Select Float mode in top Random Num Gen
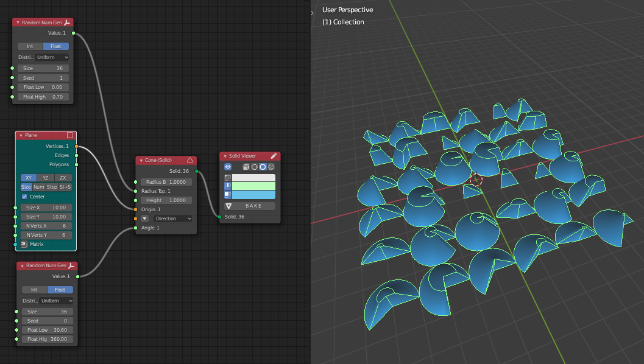Screen dimensions: 644x364 coord(56,46)
